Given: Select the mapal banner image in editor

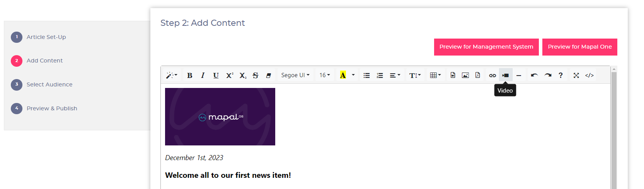Looking at the screenshot, I should coord(220,116).
